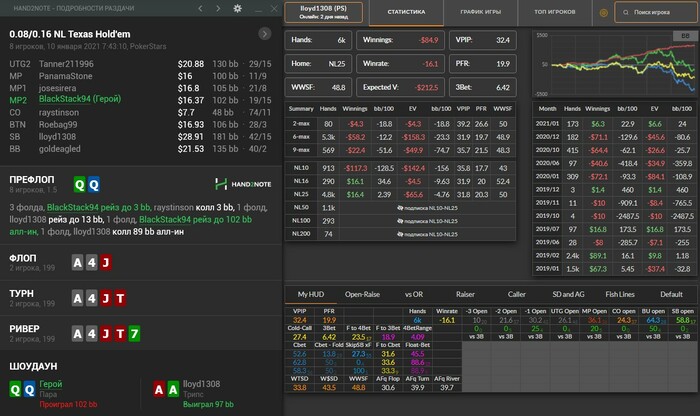The width and height of the screenshot is (700, 416).
Task: Click the red J card on the flop
Action: pos(106,262)
